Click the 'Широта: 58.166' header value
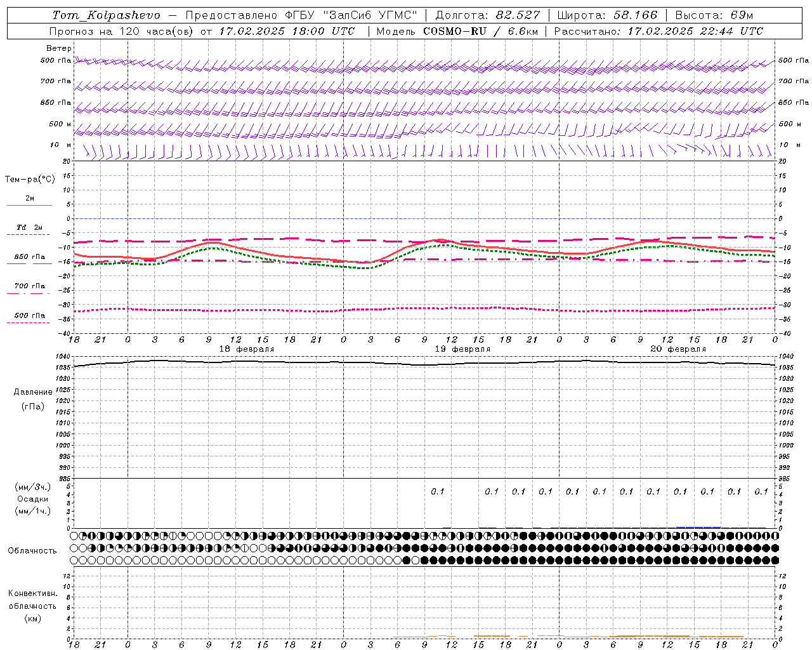 [608, 15]
